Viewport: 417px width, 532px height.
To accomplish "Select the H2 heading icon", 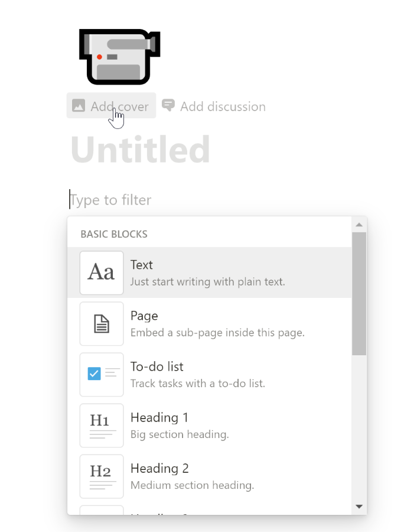I will (x=102, y=476).
